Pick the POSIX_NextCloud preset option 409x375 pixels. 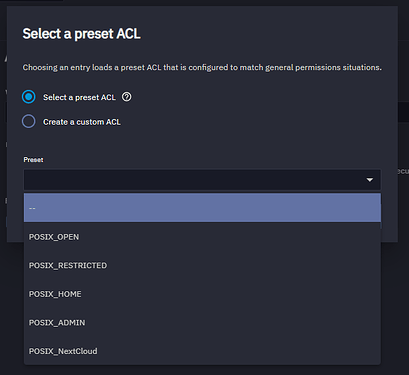click(x=202, y=351)
